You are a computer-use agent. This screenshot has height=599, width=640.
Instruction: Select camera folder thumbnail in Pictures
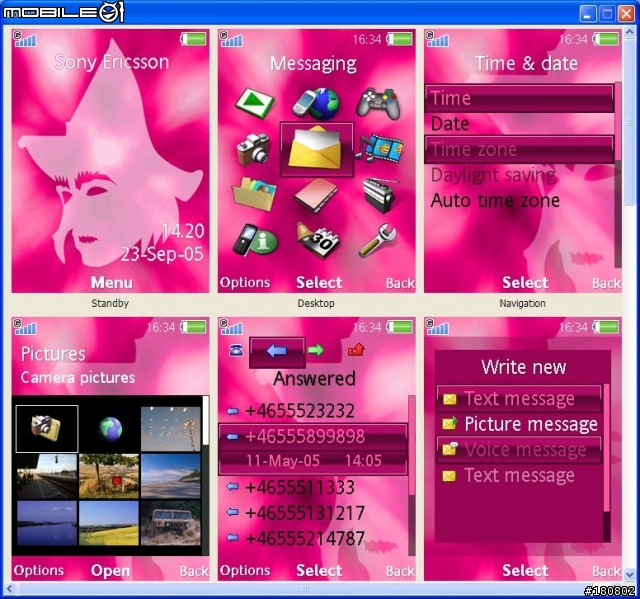(x=47, y=429)
